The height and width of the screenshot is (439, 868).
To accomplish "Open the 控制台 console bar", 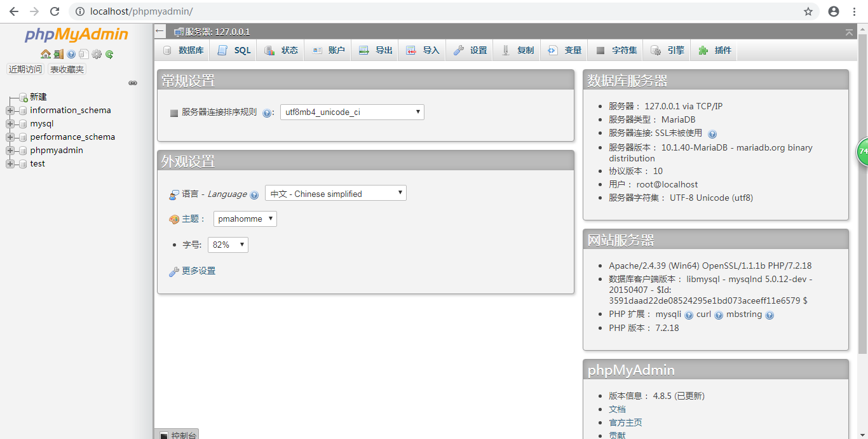I will pos(177,434).
